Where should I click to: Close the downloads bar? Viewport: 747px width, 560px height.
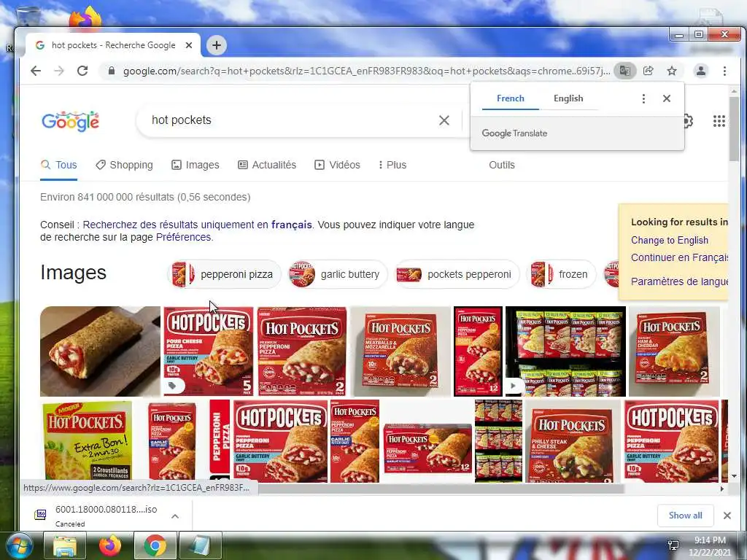(x=727, y=516)
